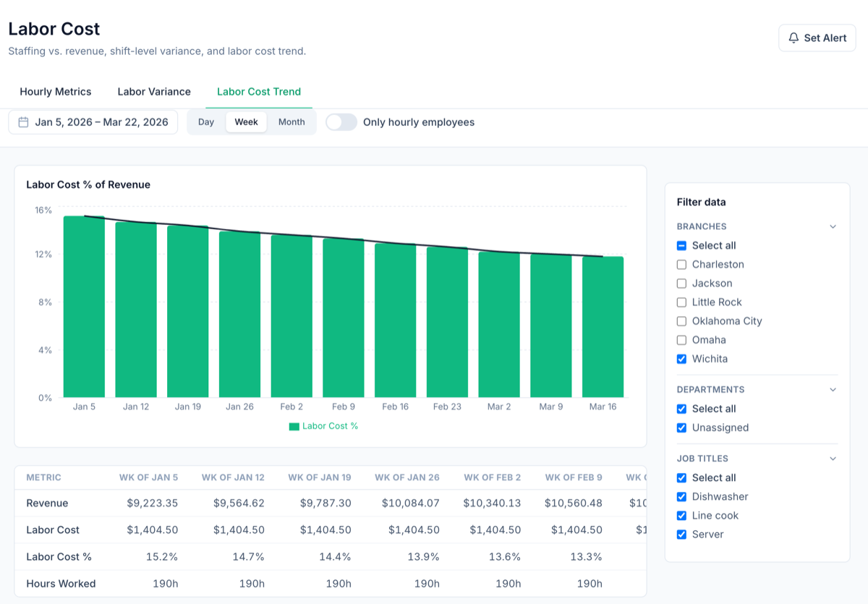Click the WK OF JAN 5 column header
This screenshot has width=868, height=604.
coord(148,477)
